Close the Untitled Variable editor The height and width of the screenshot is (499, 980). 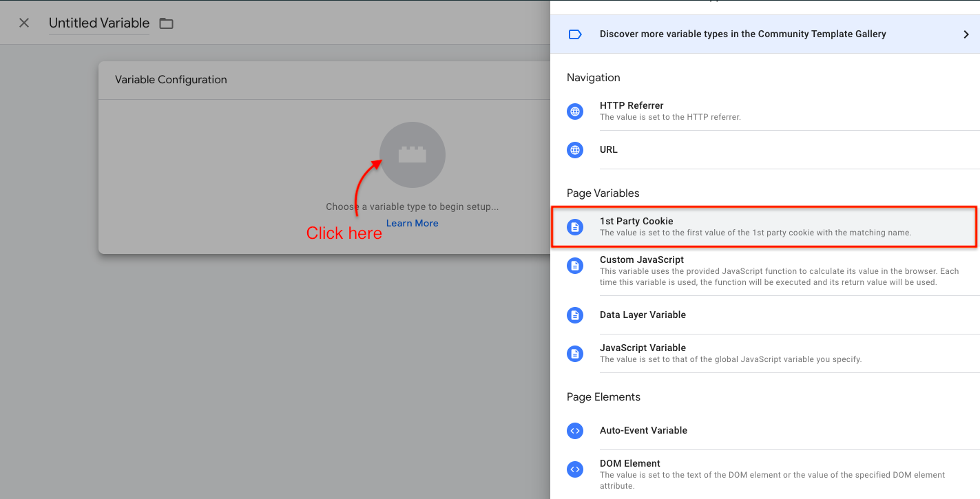click(24, 23)
